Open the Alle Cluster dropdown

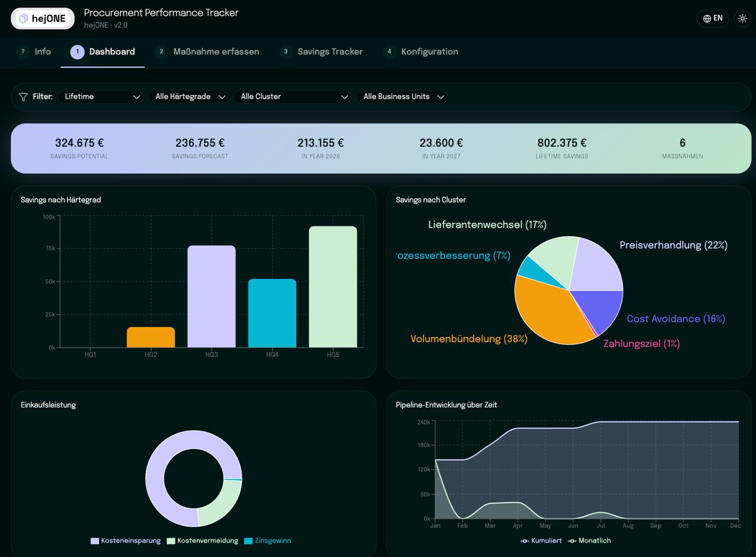292,97
